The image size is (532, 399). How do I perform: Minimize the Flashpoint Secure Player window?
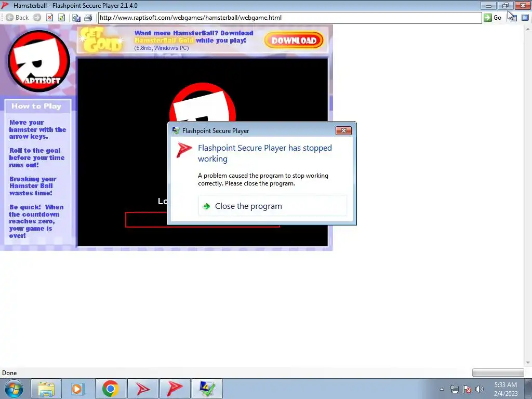coord(488,5)
